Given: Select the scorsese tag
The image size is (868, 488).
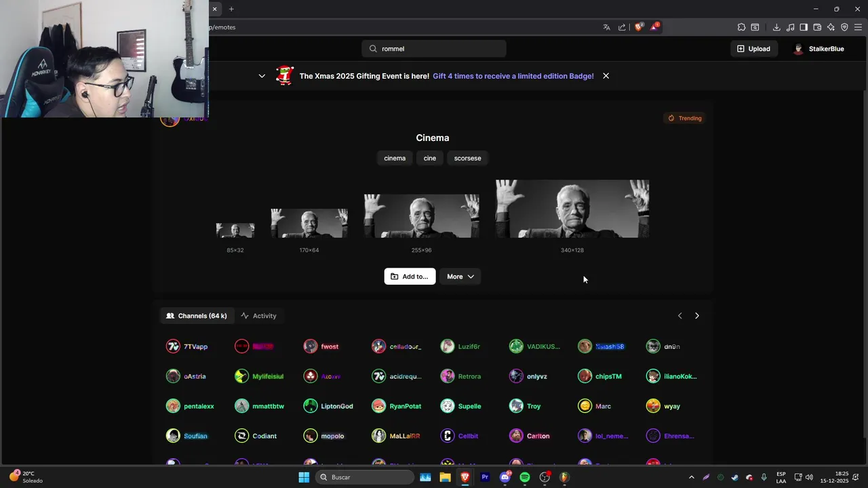Looking at the screenshot, I should (467, 158).
